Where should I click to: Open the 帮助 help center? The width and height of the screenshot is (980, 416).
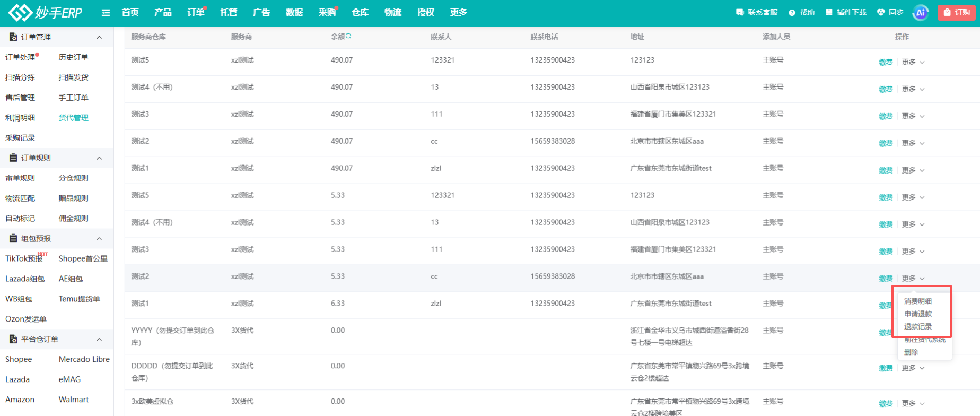coord(801,12)
